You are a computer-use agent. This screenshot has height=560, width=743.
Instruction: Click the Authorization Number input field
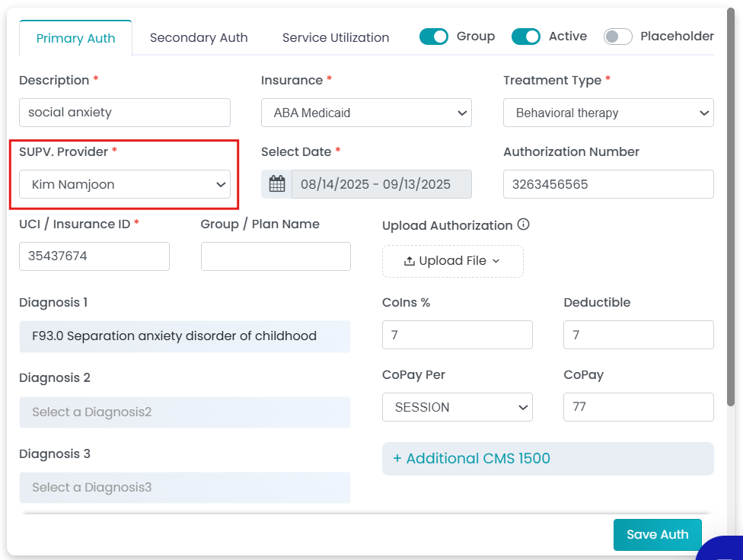[608, 184]
